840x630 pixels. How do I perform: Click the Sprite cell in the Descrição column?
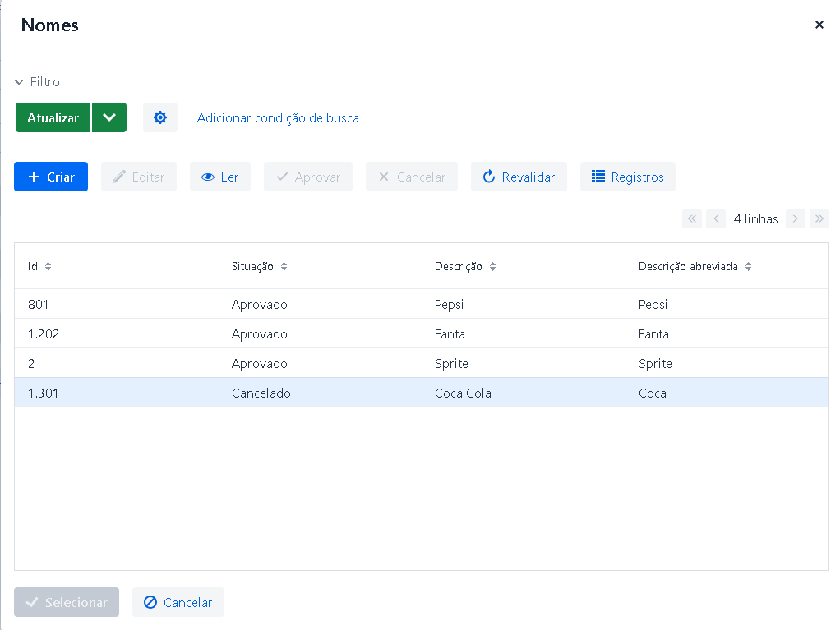point(451,363)
